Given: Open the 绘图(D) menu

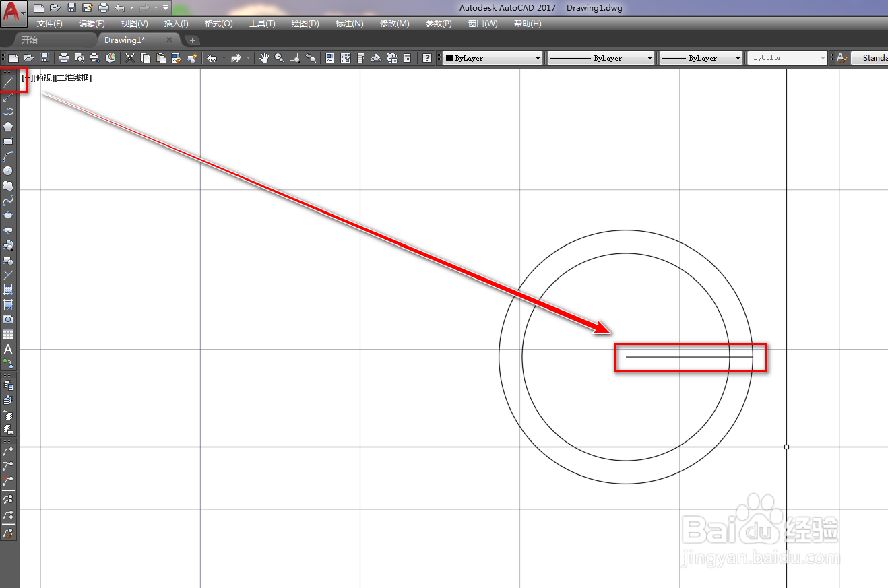Looking at the screenshot, I should coord(305,24).
